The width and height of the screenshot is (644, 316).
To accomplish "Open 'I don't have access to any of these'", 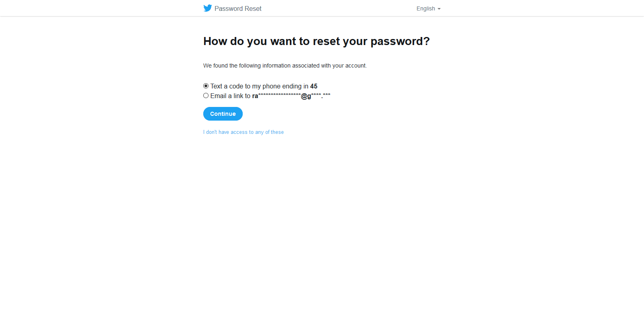I will tap(244, 132).
